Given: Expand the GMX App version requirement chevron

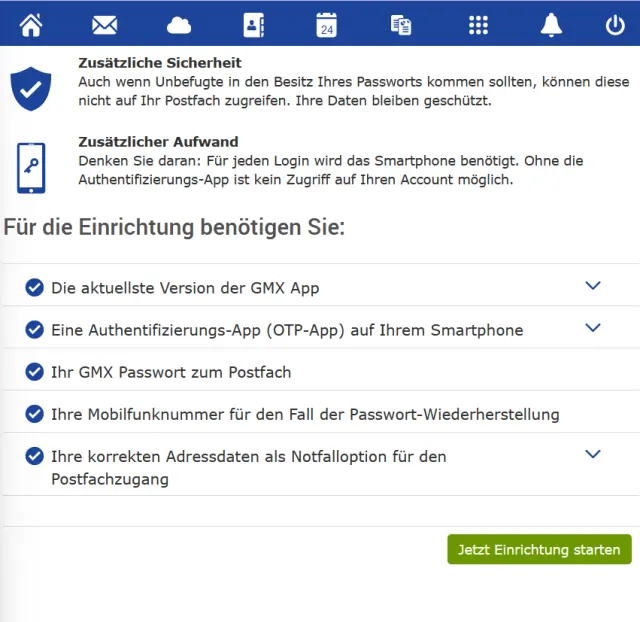Looking at the screenshot, I should point(593,286).
